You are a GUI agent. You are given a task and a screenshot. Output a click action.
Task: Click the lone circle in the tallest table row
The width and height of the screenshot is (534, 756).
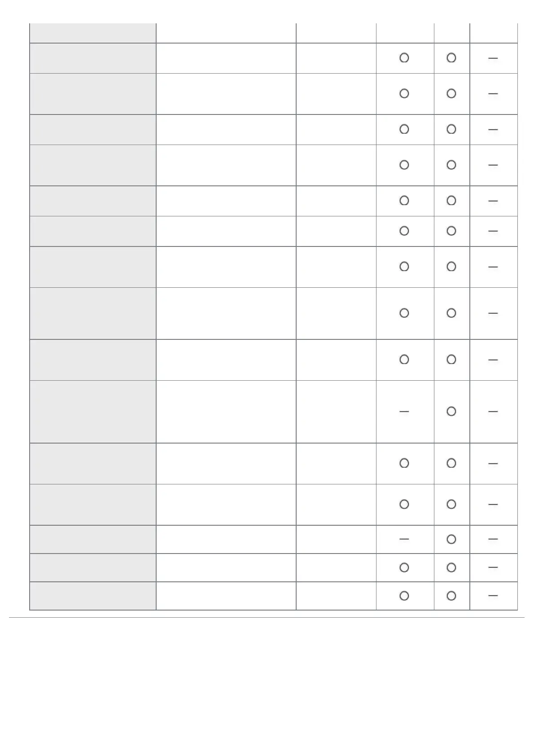451,411
